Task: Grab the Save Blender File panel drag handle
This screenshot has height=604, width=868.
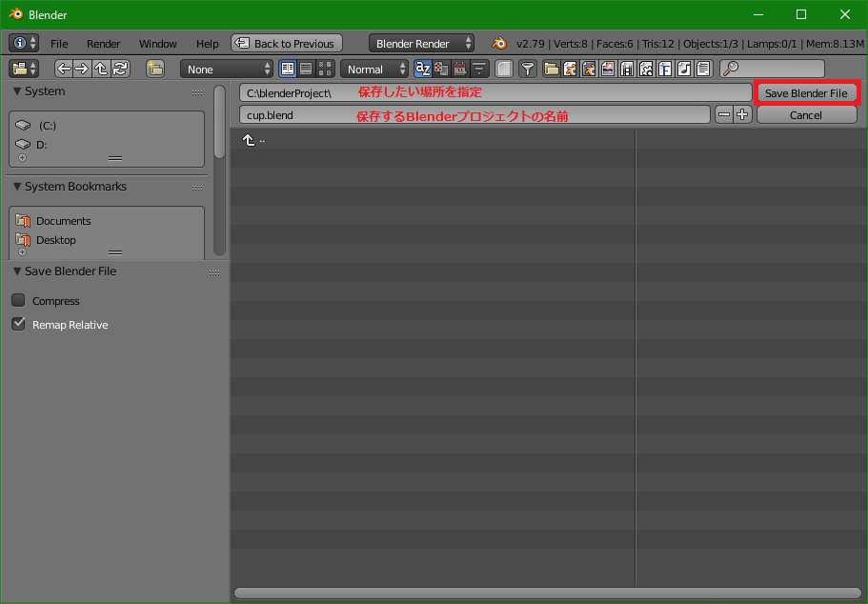Action: click(214, 272)
